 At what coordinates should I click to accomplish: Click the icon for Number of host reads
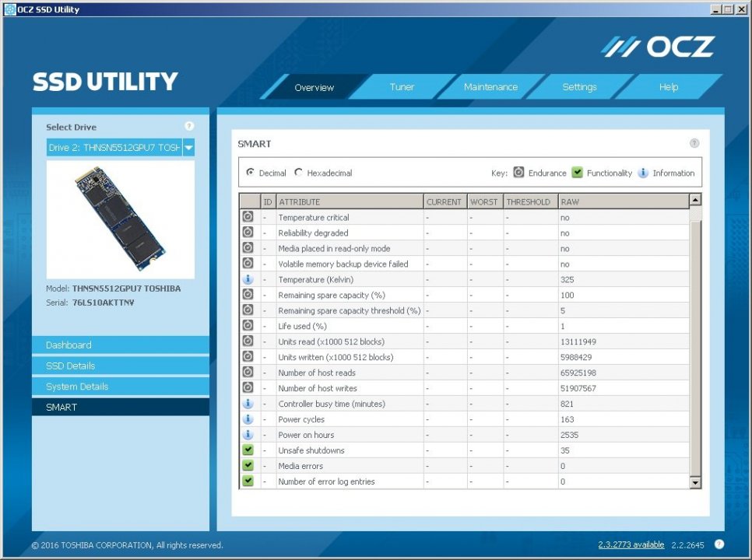248,372
